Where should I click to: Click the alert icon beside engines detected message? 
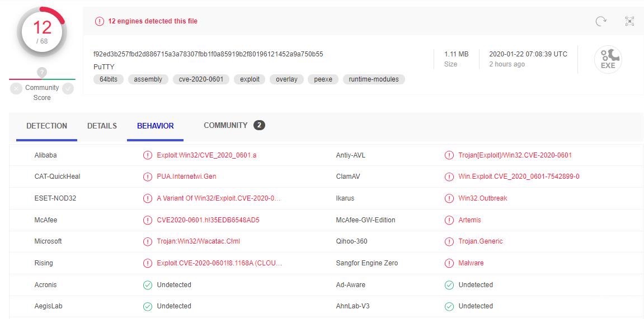point(100,21)
